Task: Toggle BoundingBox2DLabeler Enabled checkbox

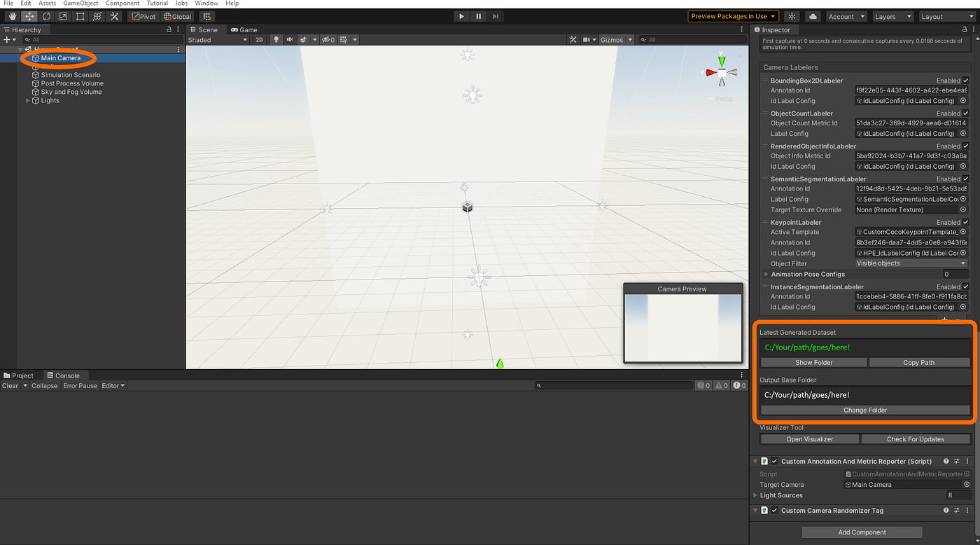Action: point(966,81)
